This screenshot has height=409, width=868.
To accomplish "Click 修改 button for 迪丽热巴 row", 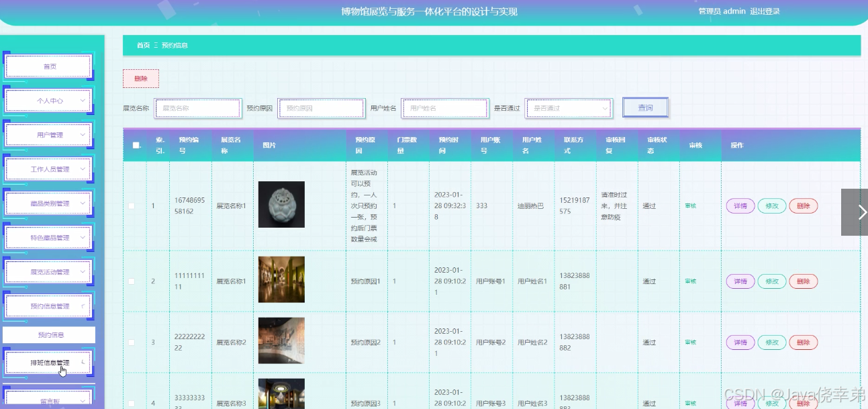I will 772,206.
